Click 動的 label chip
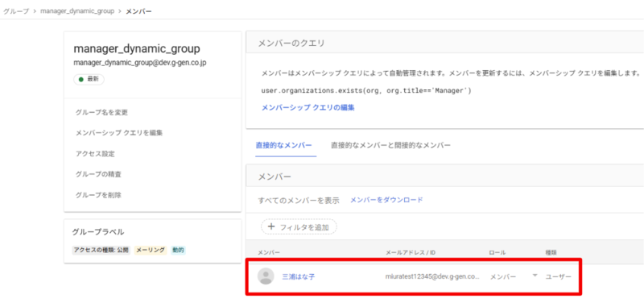 tap(178, 250)
